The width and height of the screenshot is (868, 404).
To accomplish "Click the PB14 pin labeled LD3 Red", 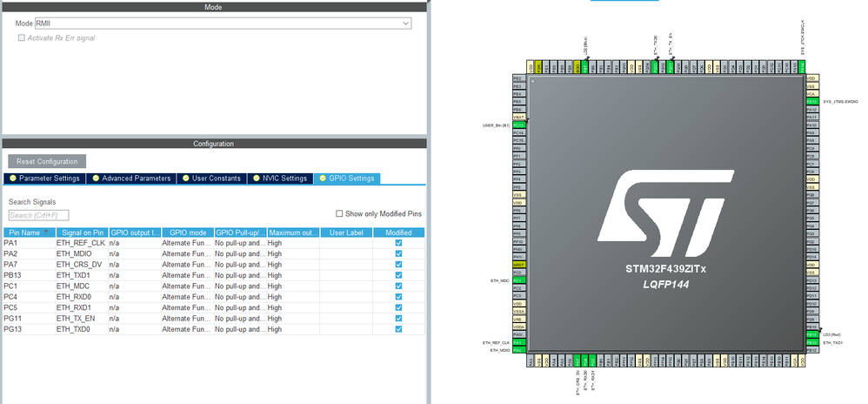I will [812, 334].
